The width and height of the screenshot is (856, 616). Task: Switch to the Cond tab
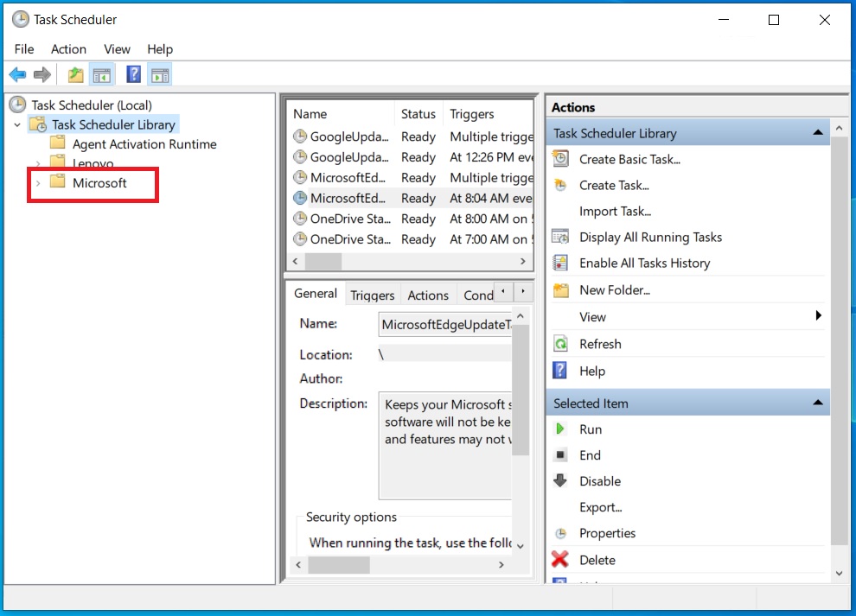[x=476, y=295]
